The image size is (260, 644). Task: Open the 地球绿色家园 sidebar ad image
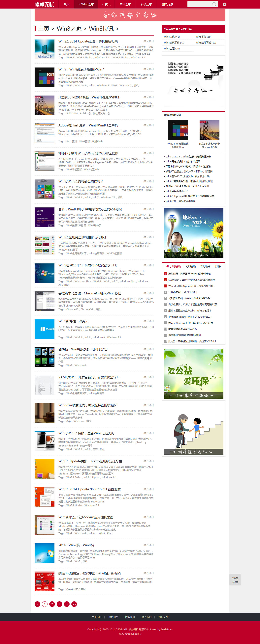193,233
